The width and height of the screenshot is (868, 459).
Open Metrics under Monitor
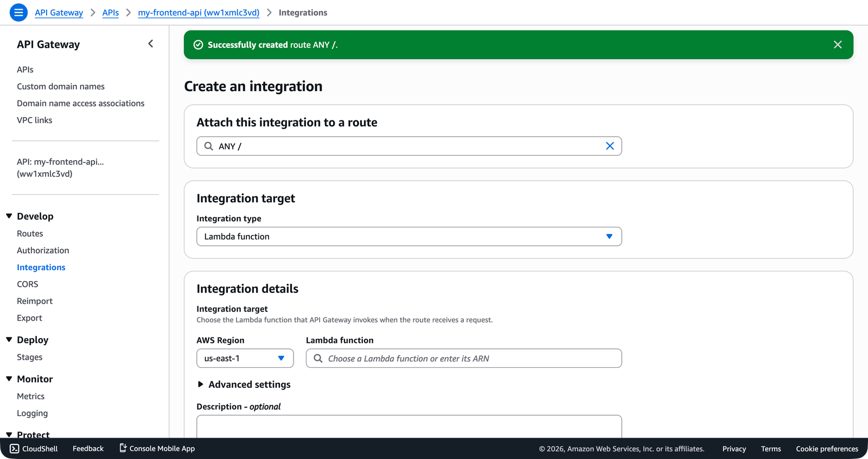tap(30, 396)
